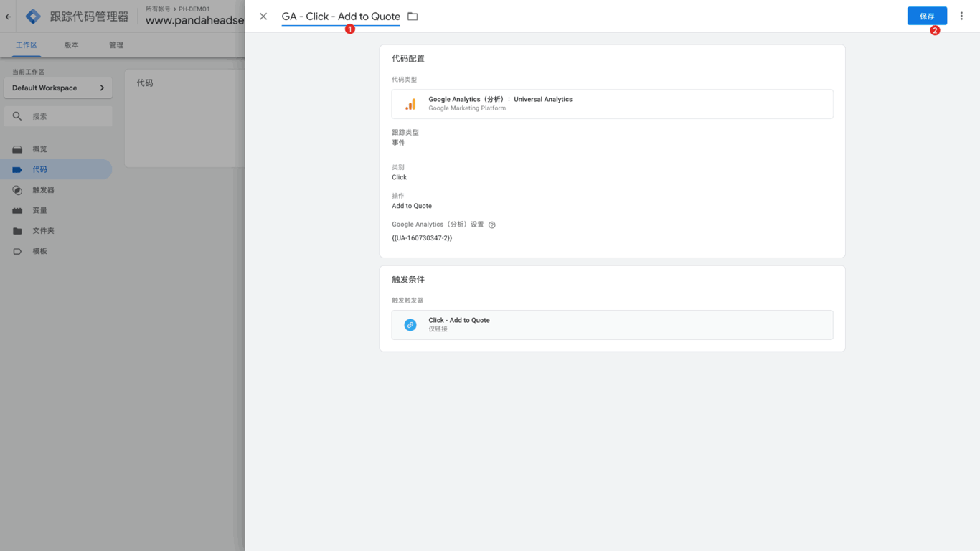The width and height of the screenshot is (980, 551).
Task: Open 触发器 in the sidebar
Action: coord(43,190)
